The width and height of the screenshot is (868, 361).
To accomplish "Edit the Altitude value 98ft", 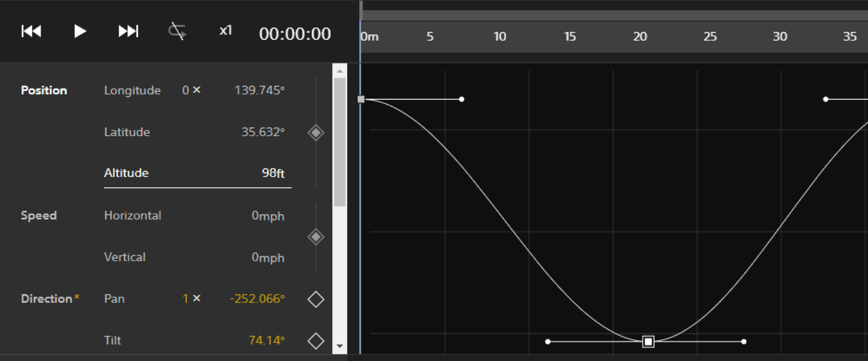I will [273, 173].
